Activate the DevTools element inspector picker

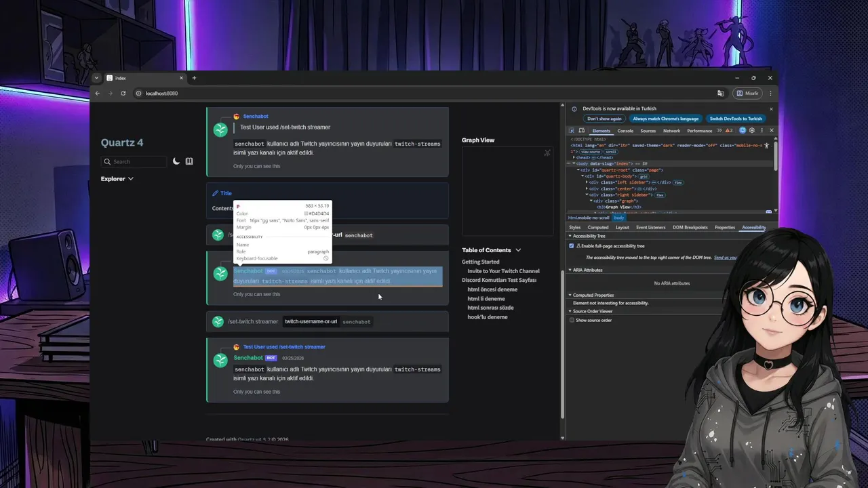pyautogui.click(x=572, y=130)
